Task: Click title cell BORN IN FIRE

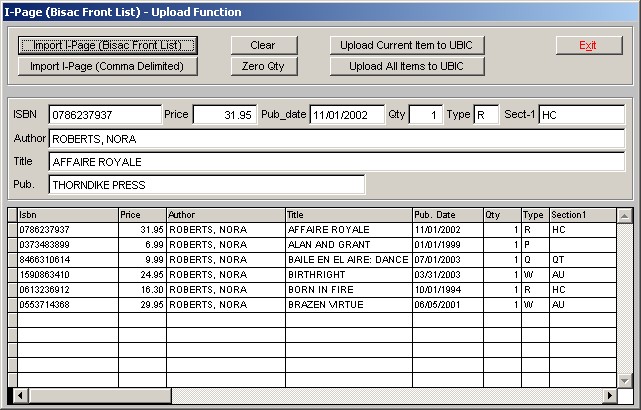Action: pyautogui.click(x=349, y=290)
